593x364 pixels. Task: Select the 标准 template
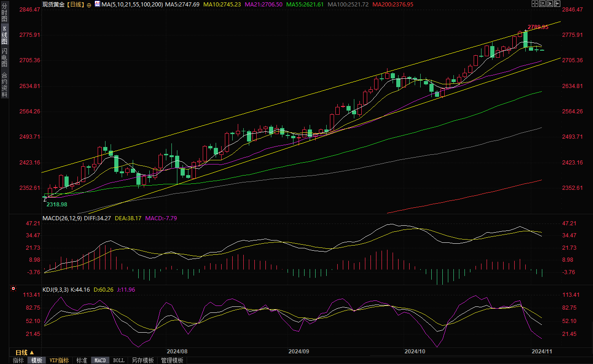(82, 360)
